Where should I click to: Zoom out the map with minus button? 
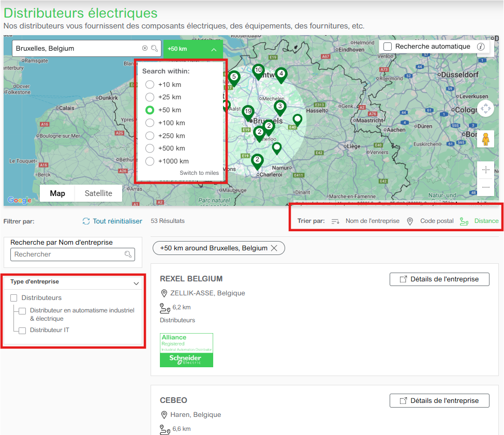coord(486,187)
